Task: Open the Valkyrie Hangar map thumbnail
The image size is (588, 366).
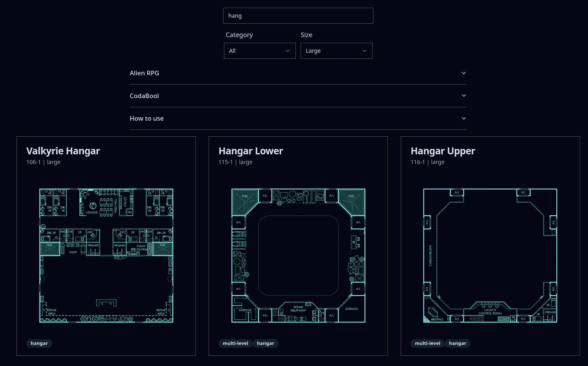Action: pyautogui.click(x=106, y=255)
